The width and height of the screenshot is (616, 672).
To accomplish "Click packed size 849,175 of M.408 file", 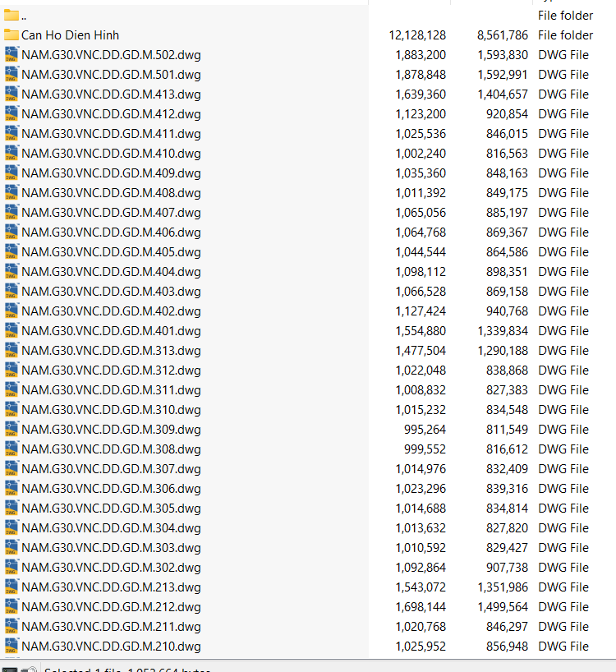I will click(507, 193).
